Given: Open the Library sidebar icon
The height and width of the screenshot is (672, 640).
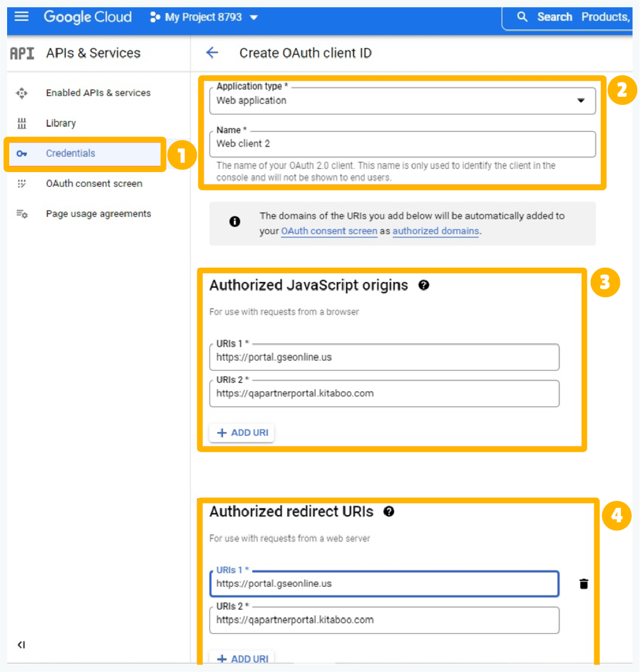Looking at the screenshot, I should coord(21,123).
